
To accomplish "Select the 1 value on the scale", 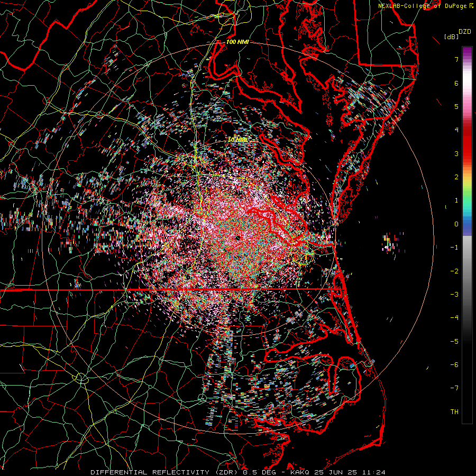I will 456,200.
